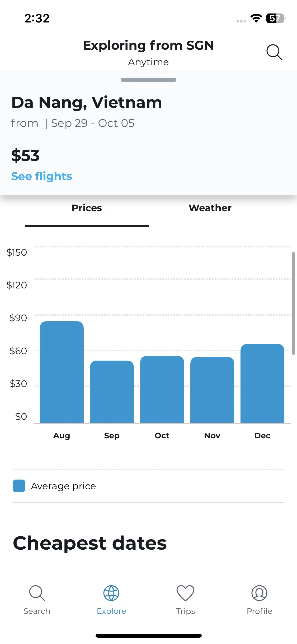297x644 pixels.
Task: Open the Search tab icon
Action: 37,593
